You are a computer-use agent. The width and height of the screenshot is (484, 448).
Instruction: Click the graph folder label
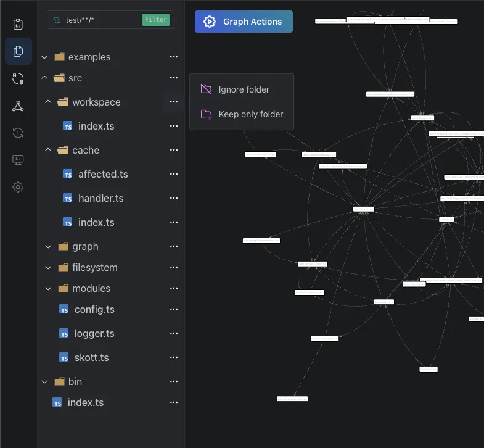[x=85, y=247]
